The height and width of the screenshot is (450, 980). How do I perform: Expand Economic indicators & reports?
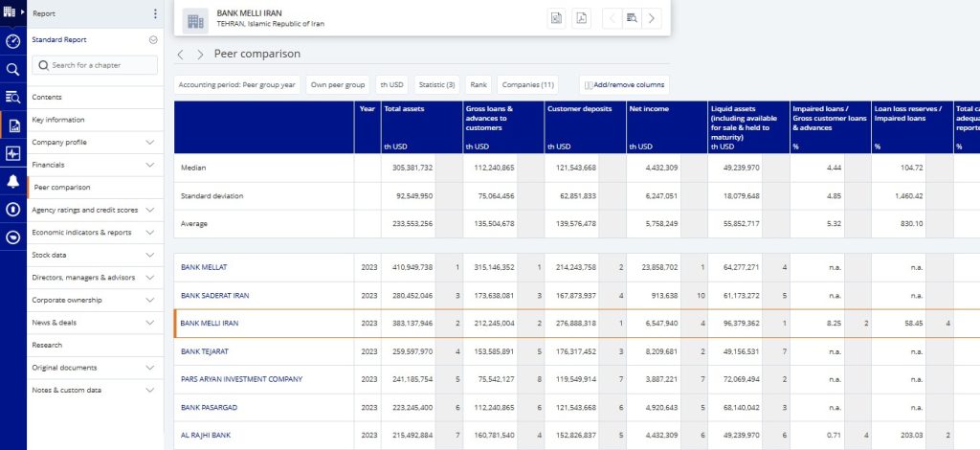tap(150, 233)
